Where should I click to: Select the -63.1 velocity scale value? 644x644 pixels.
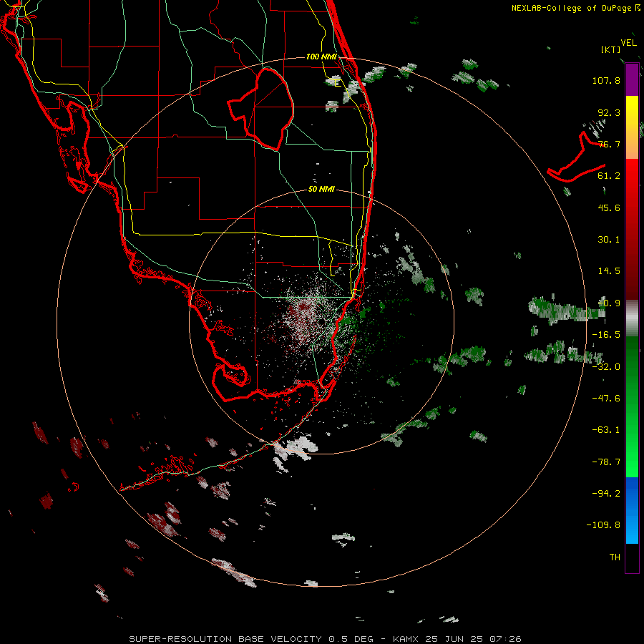click(x=606, y=430)
